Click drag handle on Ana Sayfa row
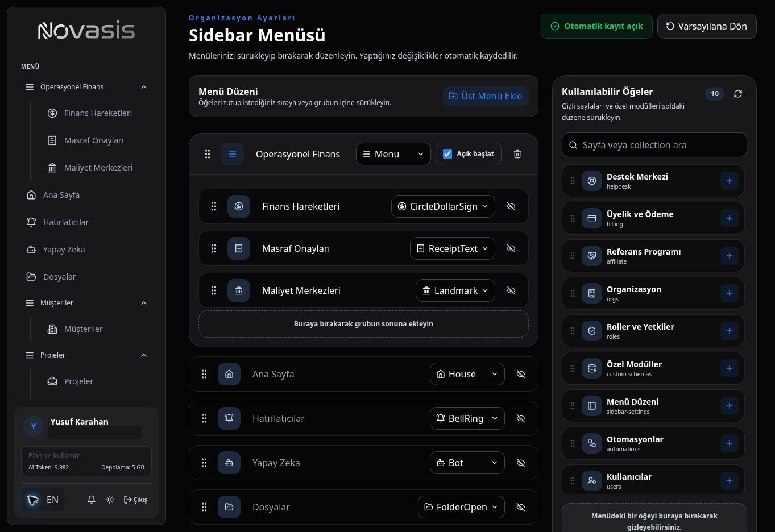 tap(204, 374)
